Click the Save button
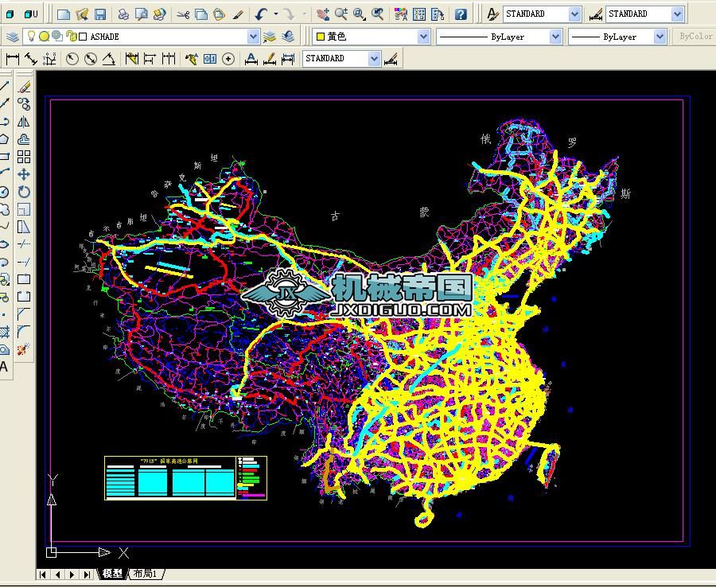 (x=101, y=13)
